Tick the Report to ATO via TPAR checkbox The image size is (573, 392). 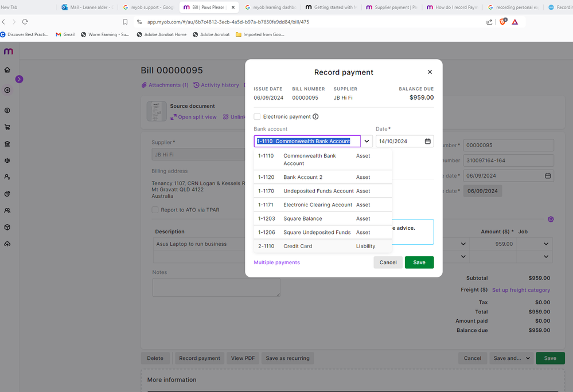coord(155,210)
